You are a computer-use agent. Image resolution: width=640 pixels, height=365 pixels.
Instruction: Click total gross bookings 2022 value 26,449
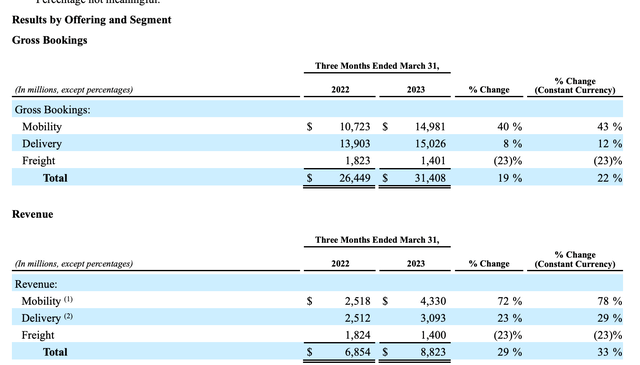click(x=355, y=178)
